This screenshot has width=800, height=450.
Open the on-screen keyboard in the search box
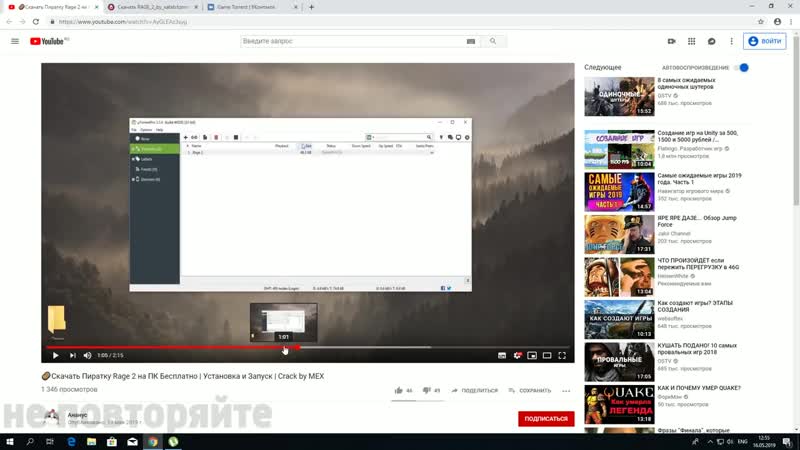(x=470, y=41)
